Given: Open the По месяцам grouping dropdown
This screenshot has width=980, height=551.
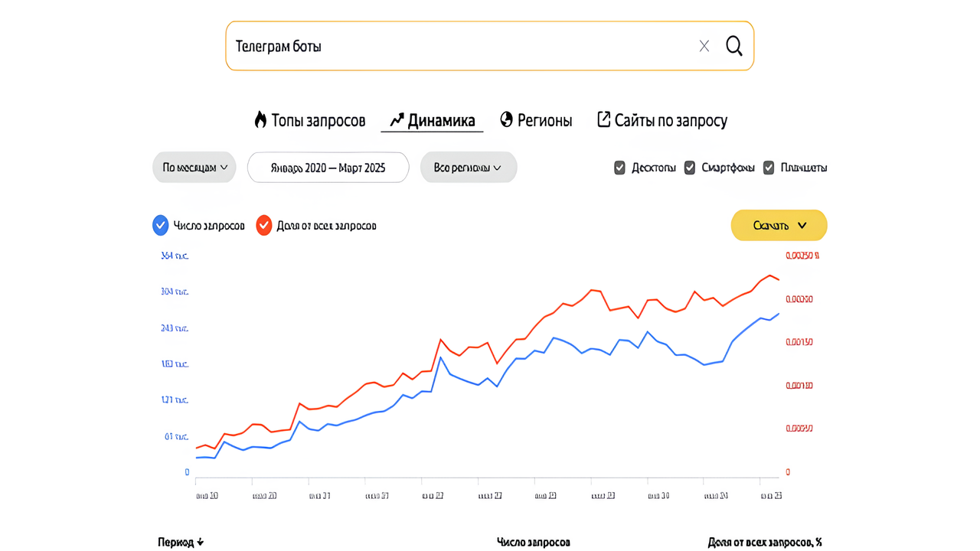Looking at the screenshot, I should 194,167.
